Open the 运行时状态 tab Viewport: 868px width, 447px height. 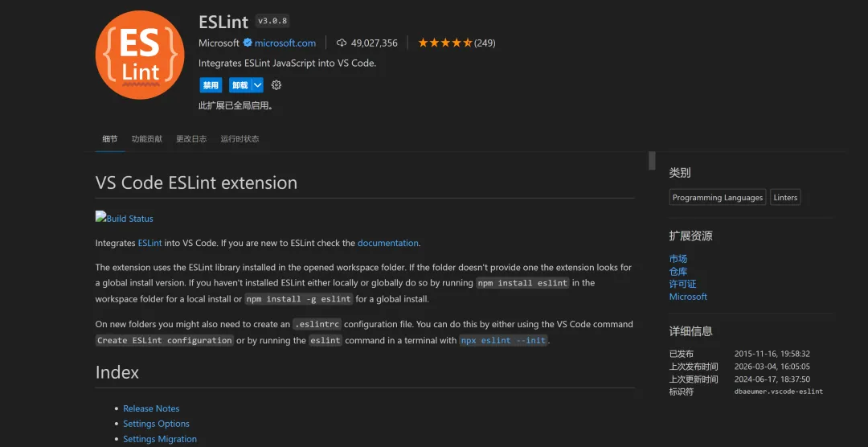tap(240, 139)
